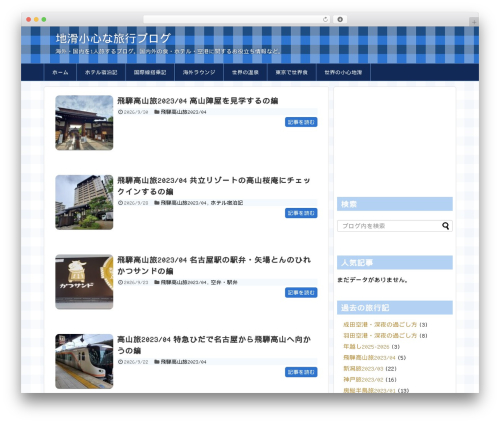Click the clock icon on the 高山桜庵 post
Screen dimensions: 500x423
pos(120,203)
